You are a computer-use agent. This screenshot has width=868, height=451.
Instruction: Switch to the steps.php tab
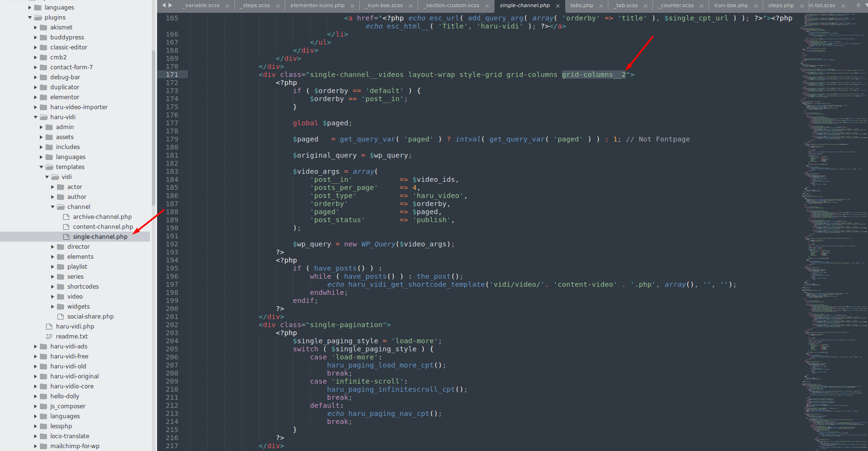(x=781, y=5)
